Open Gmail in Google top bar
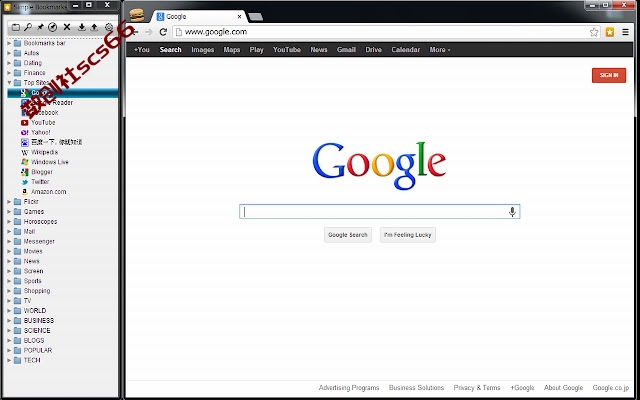This screenshot has height=400, width=640. (x=346, y=50)
